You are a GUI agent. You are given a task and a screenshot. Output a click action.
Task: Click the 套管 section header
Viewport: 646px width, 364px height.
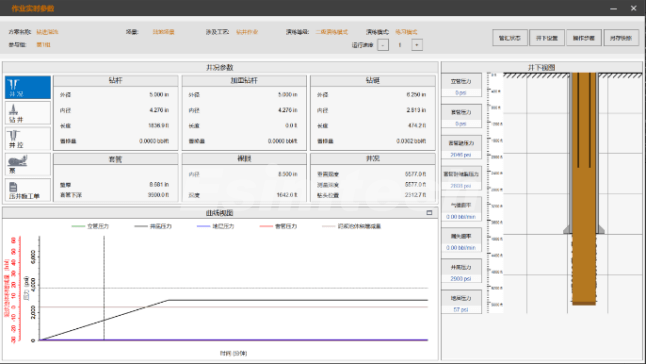point(116,159)
